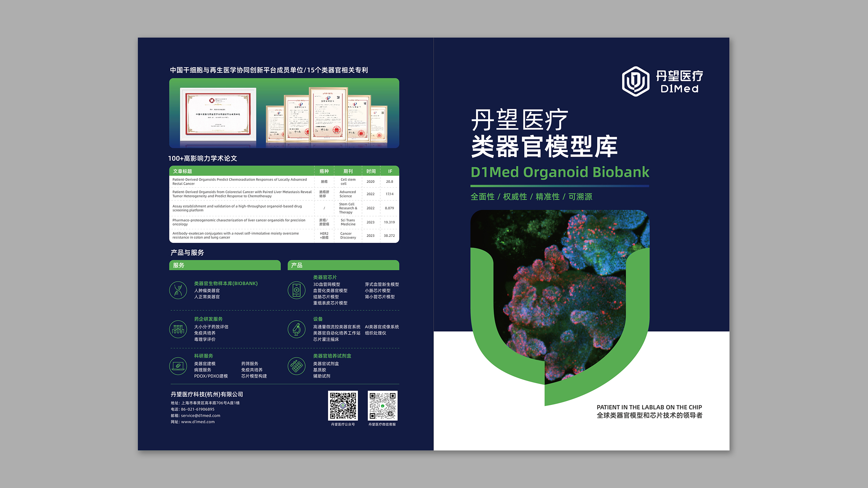The height and width of the screenshot is (488, 868).
Task: Click the chip device icon beside 类器官芯片
Action: (297, 290)
